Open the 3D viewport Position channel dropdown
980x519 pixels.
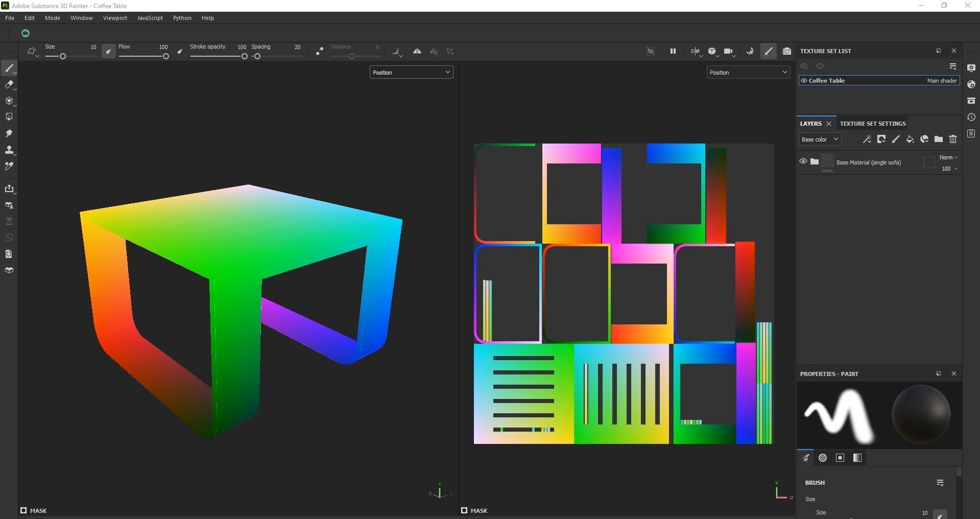411,72
